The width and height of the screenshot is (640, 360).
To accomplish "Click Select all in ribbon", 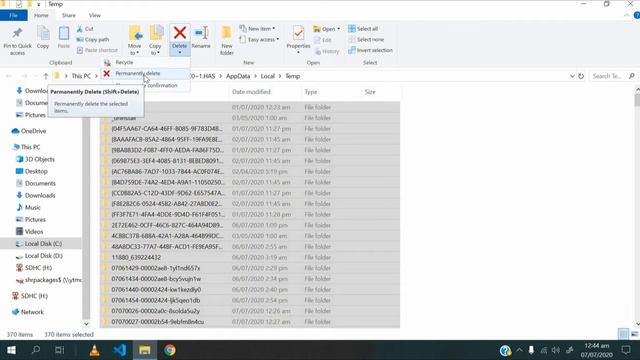I will click(x=363, y=29).
